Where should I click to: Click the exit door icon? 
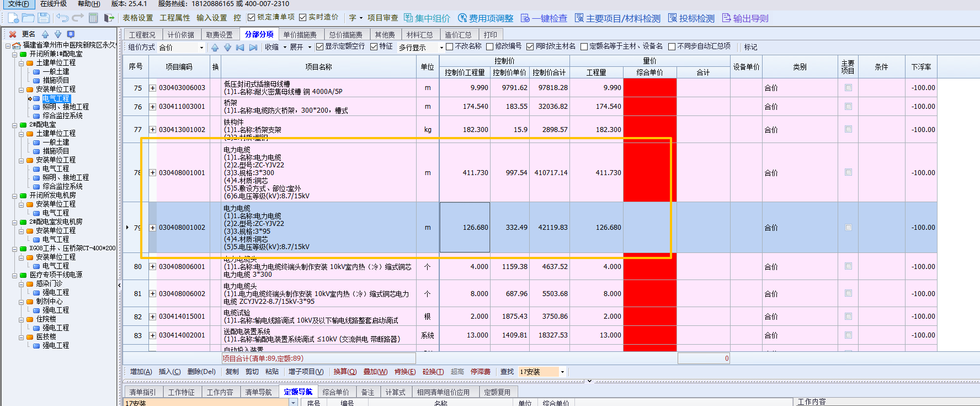[109, 18]
